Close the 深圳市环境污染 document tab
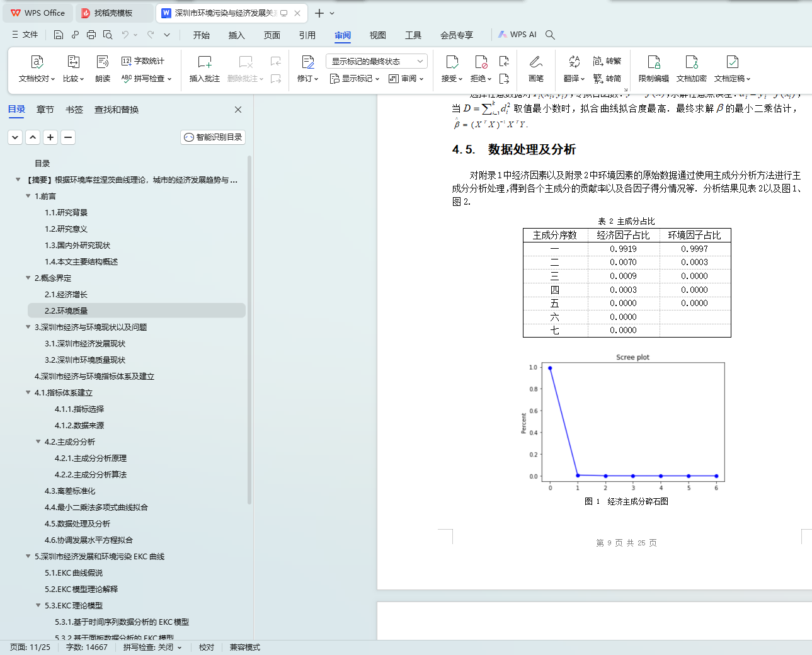This screenshot has height=655, width=812. point(297,13)
